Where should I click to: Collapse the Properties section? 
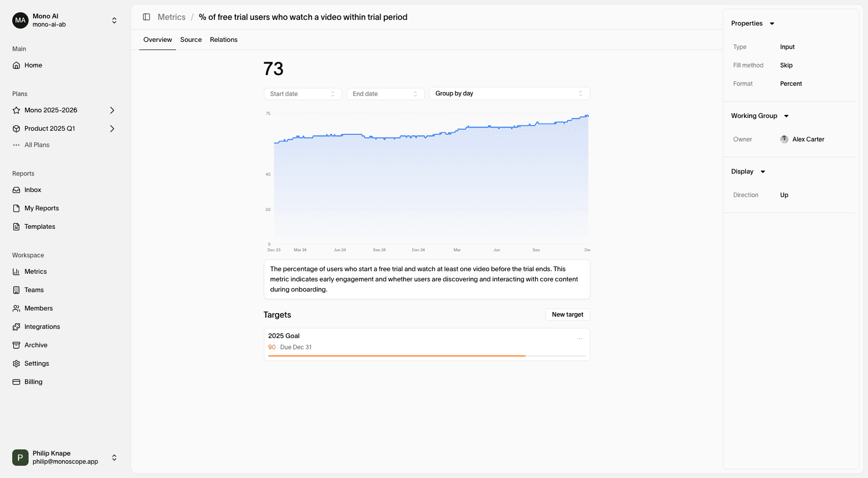pos(772,23)
